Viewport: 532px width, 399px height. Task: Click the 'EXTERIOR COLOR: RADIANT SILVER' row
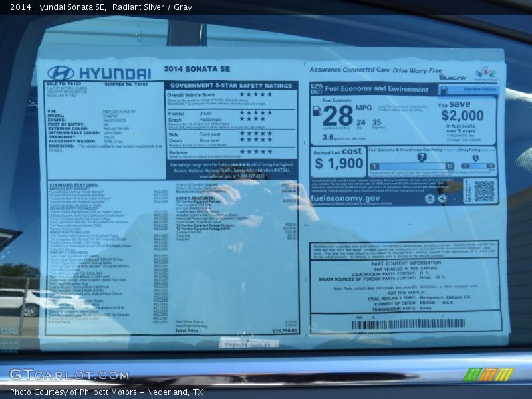(x=88, y=129)
